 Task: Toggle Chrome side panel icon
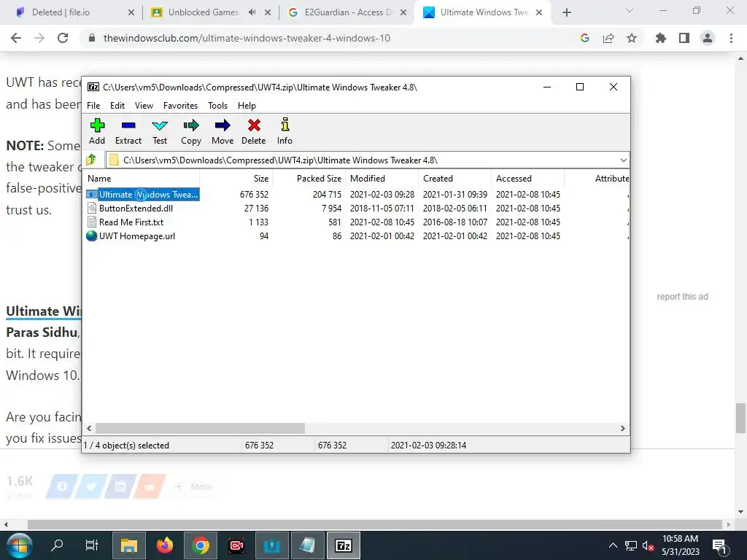tap(684, 38)
